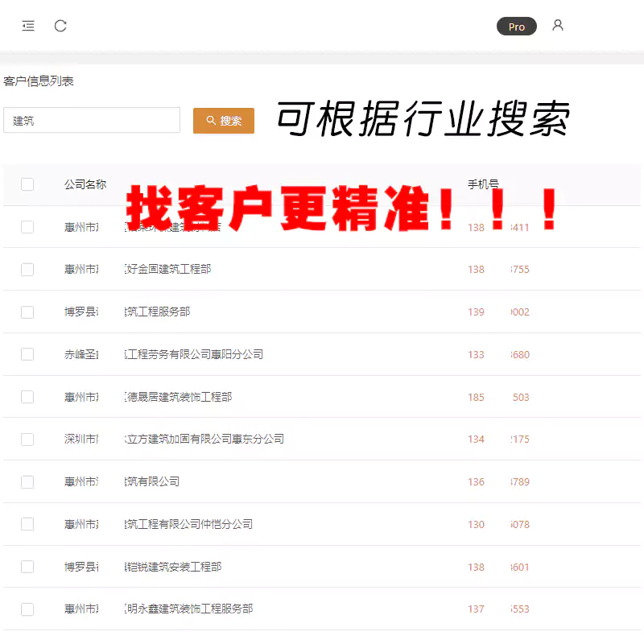Focus the search field containing 建筑
Screen dimensions: 644x644
[x=92, y=121]
